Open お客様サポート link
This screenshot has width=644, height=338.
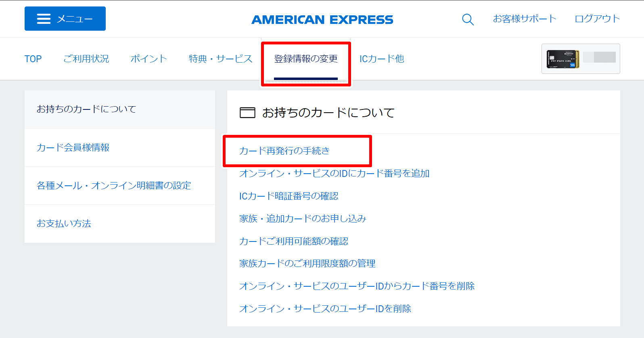[x=525, y=19]
